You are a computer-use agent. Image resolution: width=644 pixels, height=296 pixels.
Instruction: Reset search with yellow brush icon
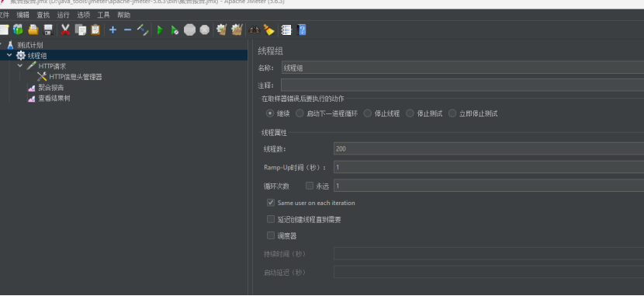click(x=268, y=30)
